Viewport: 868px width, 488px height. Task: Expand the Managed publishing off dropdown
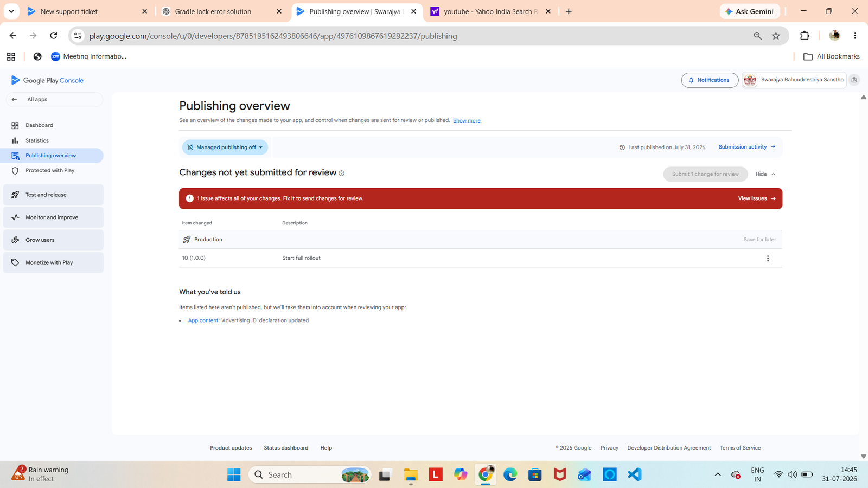225,147
